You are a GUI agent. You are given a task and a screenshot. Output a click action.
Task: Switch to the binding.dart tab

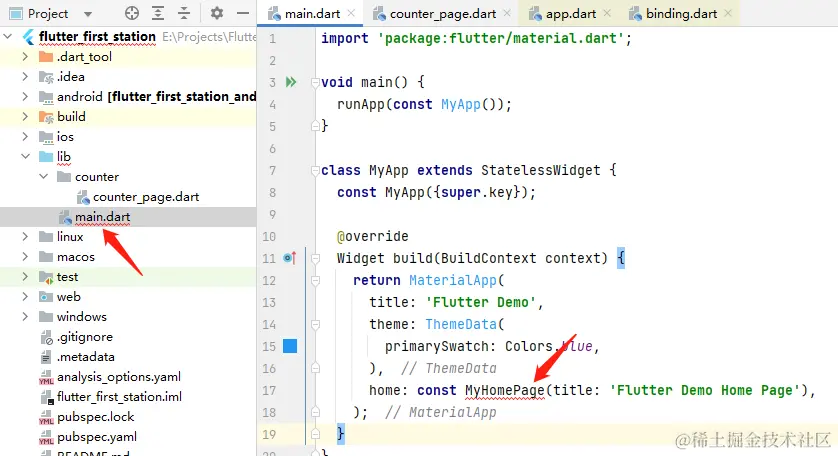pos(682,14)
